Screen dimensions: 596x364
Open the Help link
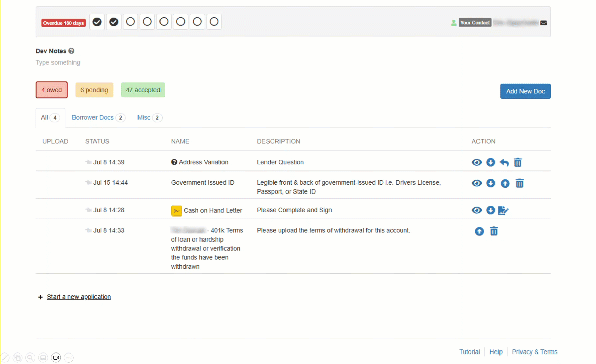point(496,352)
